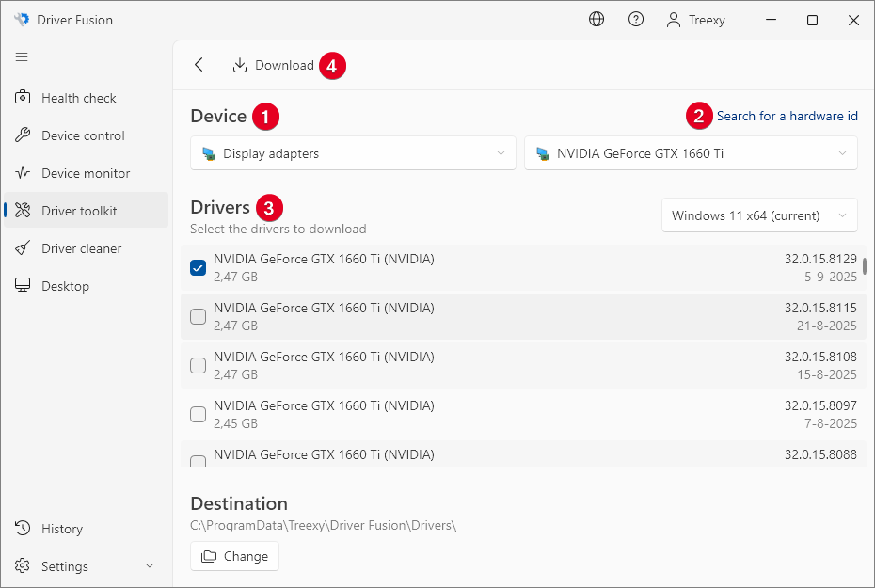This screenshot has width=875, height=588.
Task: Click the 2,45 GB size text
Action: tap(235, 423)
